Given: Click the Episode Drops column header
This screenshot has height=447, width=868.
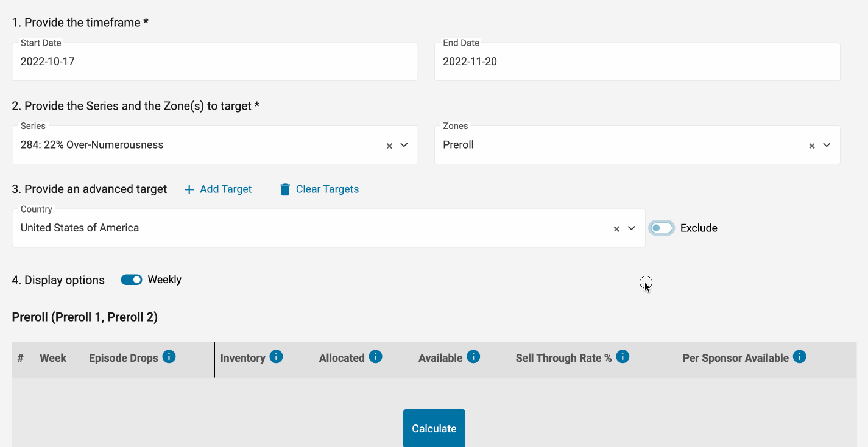Looking at the screenshot, I should tap(124, 358).
